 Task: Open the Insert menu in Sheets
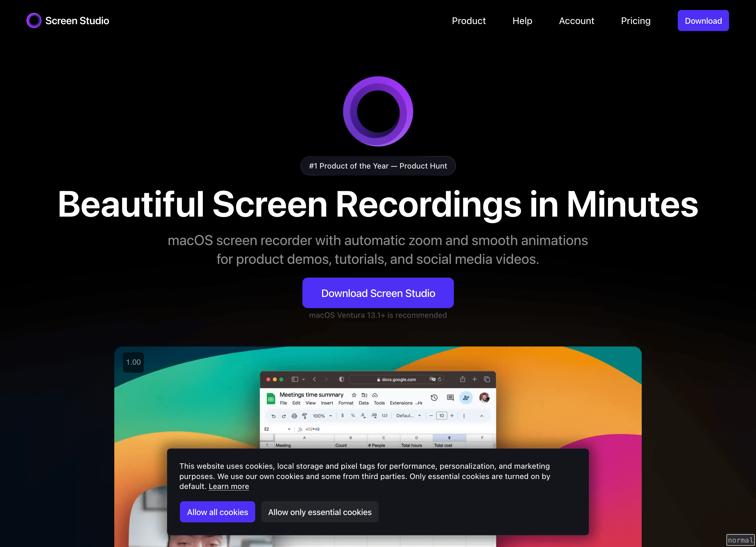327,403
